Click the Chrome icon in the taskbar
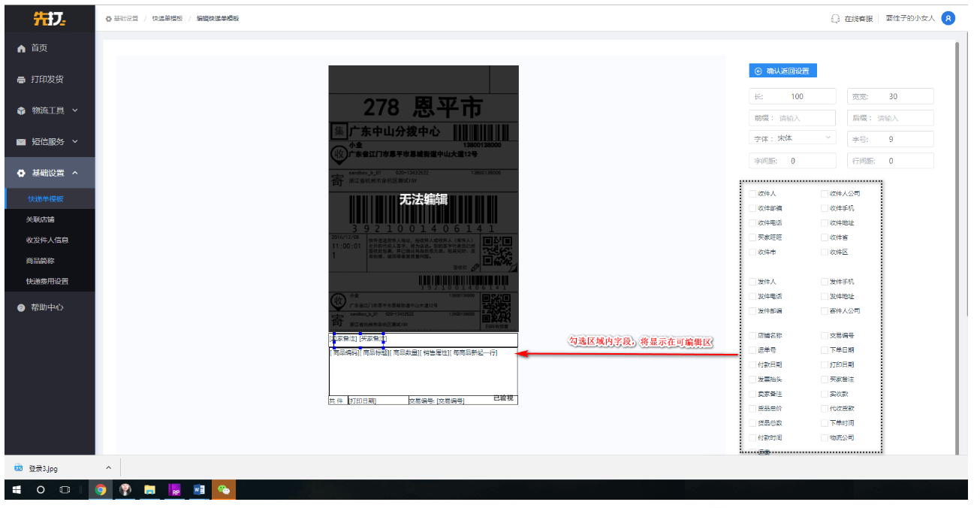This screenshot has height=508, width=980. point(101,489)
